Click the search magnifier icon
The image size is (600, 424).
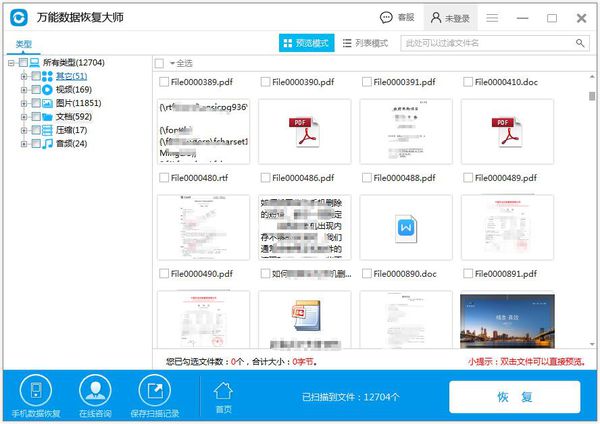(580, 43)
